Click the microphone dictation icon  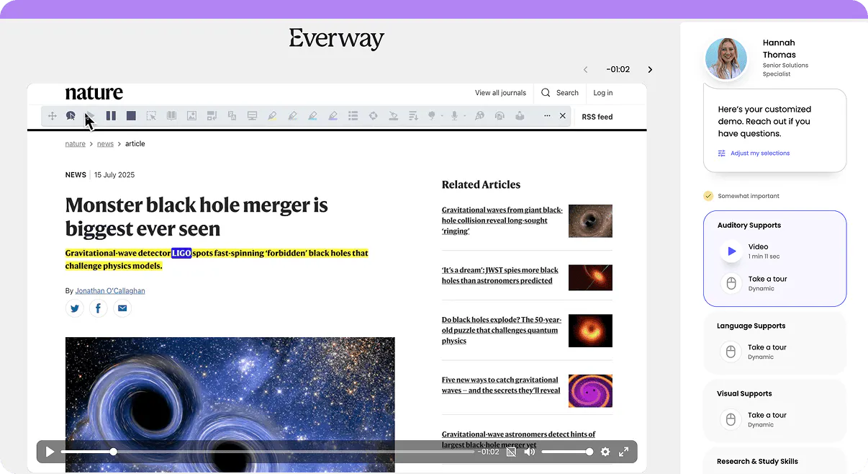454,116
